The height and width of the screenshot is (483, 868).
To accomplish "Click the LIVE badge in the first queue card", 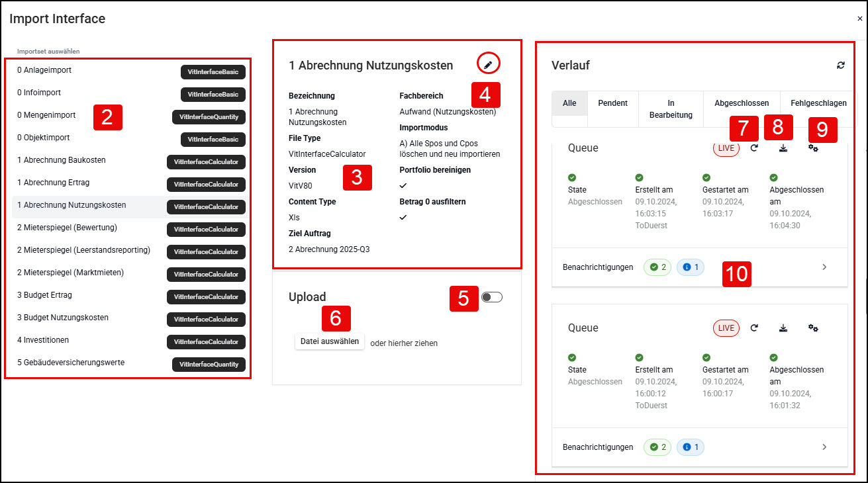I will pos(726,148).
